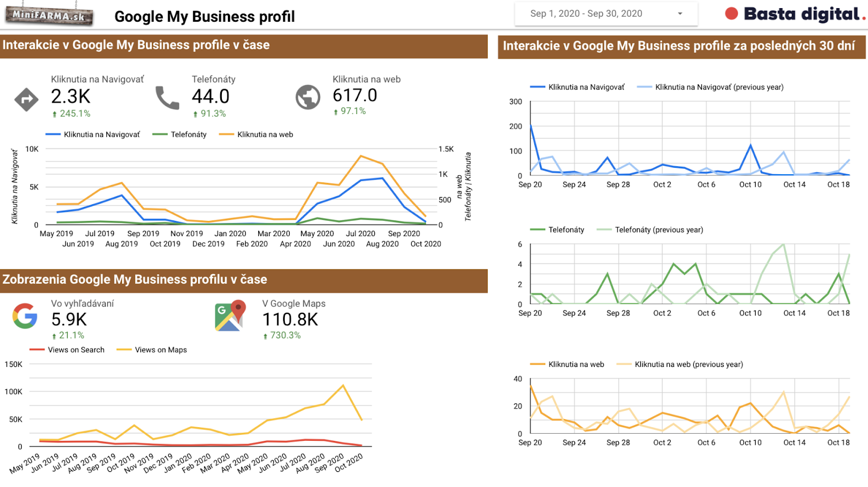Open the date range dropdown arrow

tap(680, 14)
